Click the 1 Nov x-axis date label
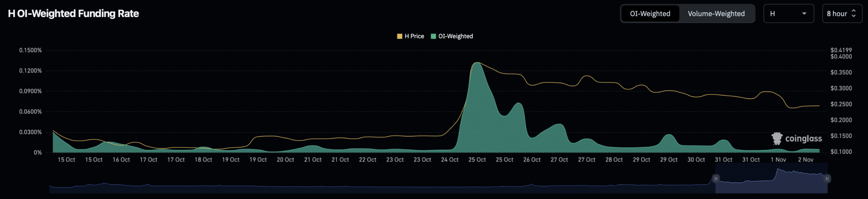Screen dimensions: 868x199 tap(778, 160)
